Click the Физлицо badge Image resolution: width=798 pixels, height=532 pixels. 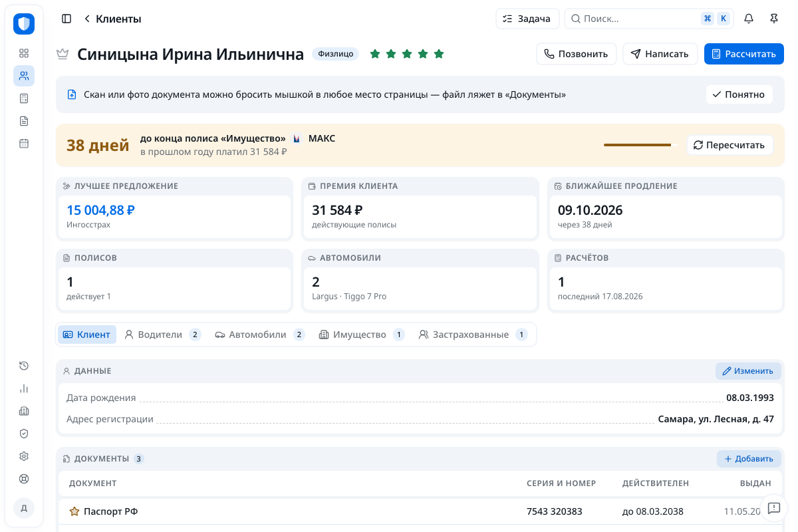click(x=335, y=54)
